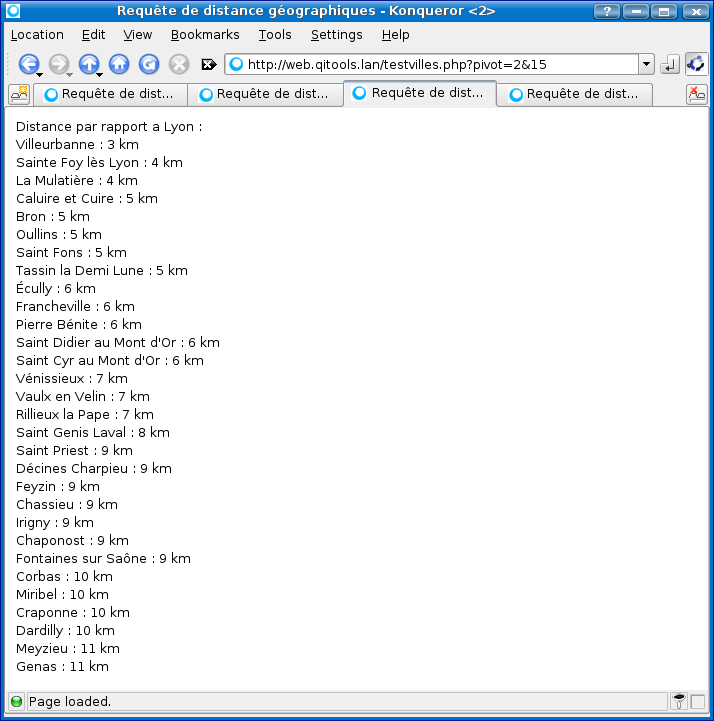Close current tab using right tab-bar icon
Viewport: 714px width, 721px height.
pos(696,94)
